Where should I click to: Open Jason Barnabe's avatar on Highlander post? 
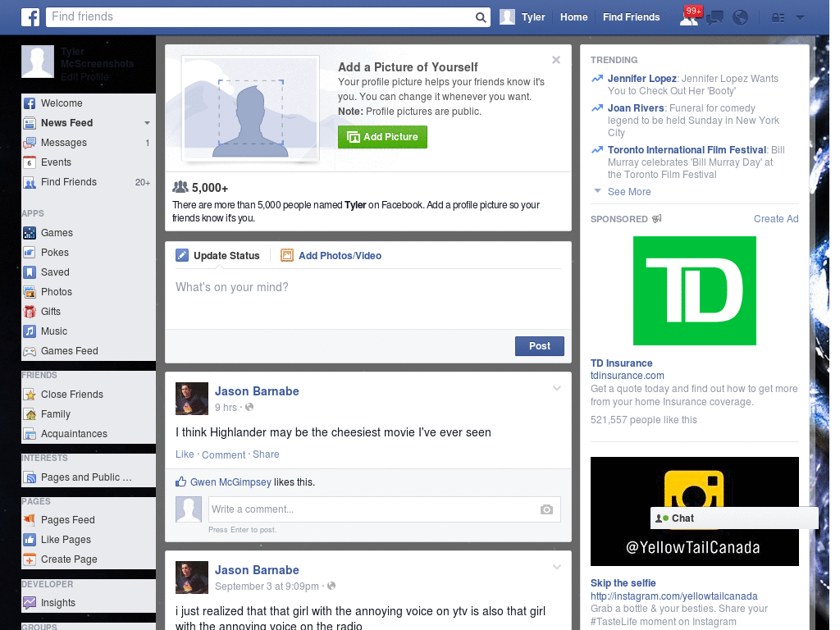pos(192,399)
